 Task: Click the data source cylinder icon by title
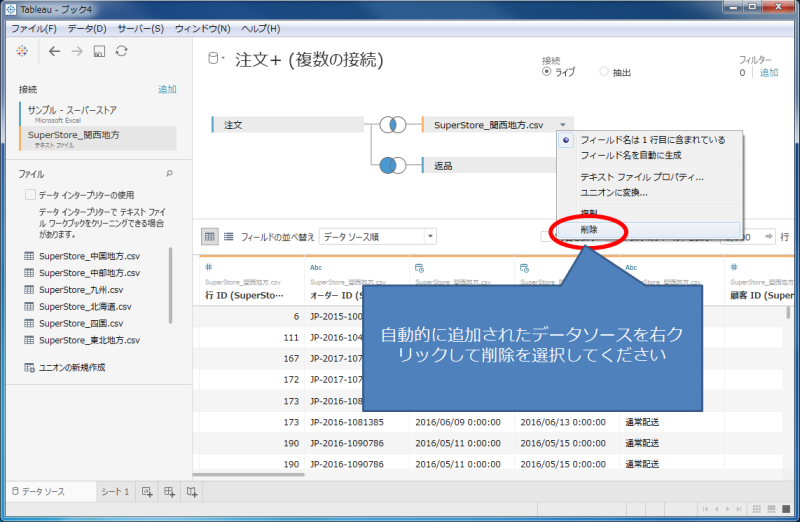coord(213,59)
